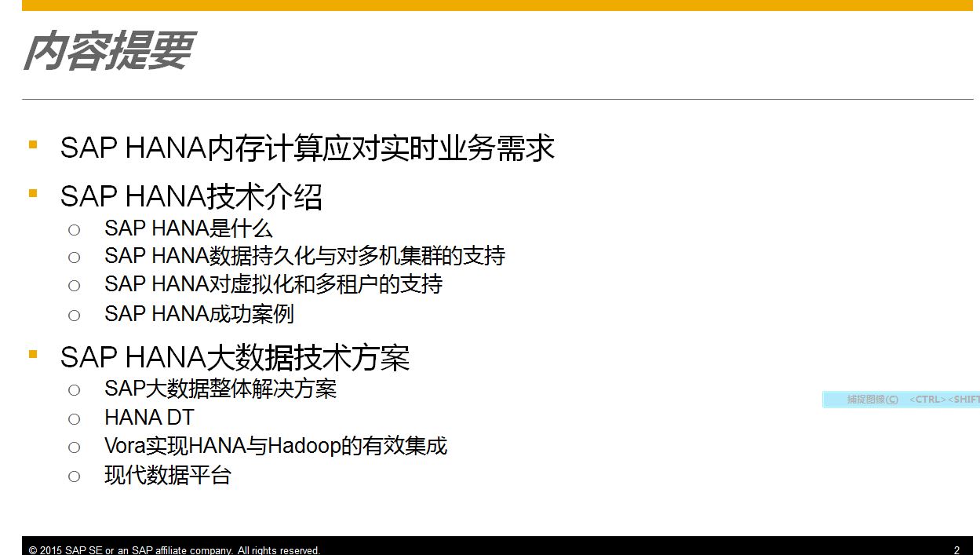Select heading SAP HANA大数据技术方案

click(235, 358)
